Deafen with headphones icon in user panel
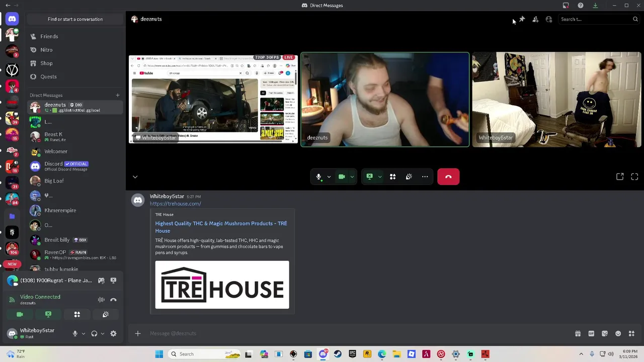The width and height of the screenshot is (644, 362). [x=94, y=333]
